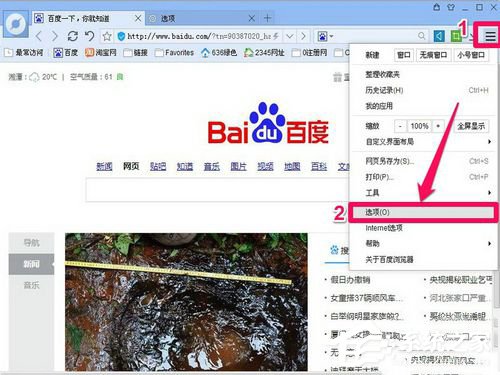This screenshot has width=500, height=375.
Task: Click the lightning speed mode icon
Action: click(276, 36)
